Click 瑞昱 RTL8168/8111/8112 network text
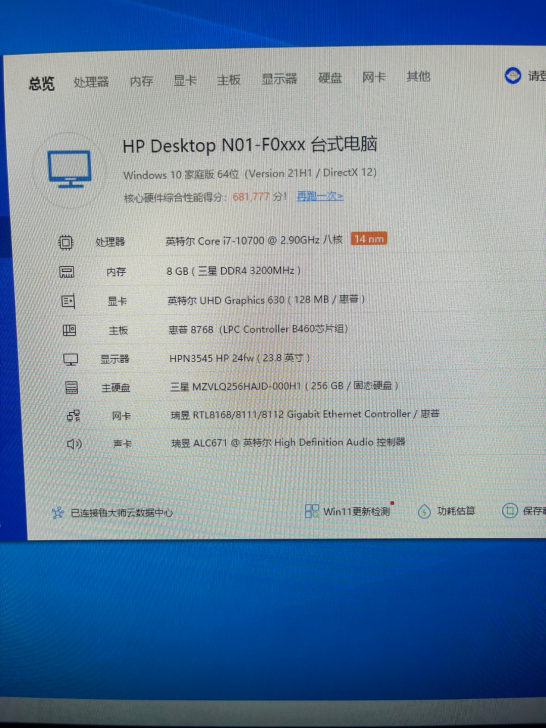Screen dimensions: 546x728 click(305, 414)
